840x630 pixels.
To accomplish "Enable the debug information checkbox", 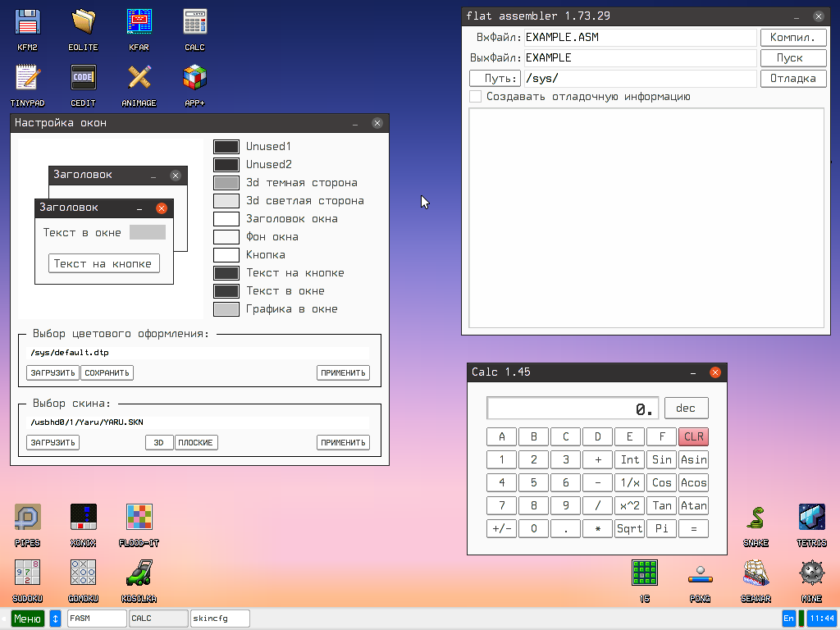I will coord(476,97).
